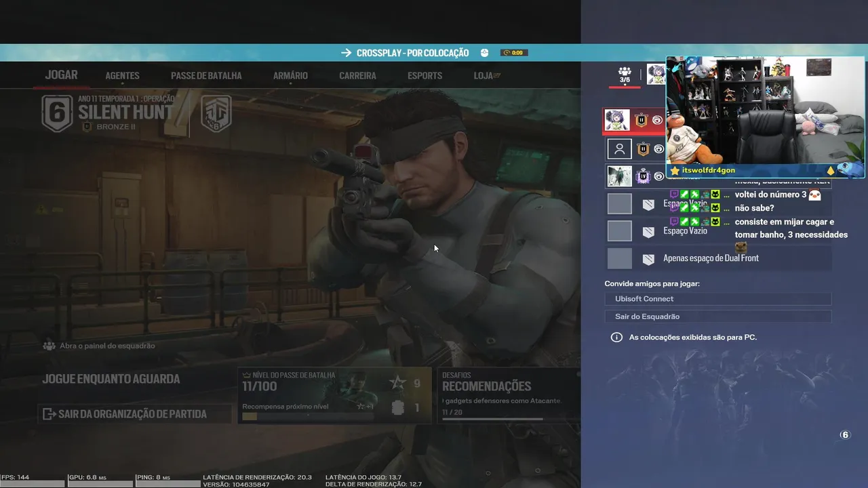Viewport: 868px width, 488px height.
Task: Click the Bronze II rank badge under Silent Hunt
Action: 86,127
